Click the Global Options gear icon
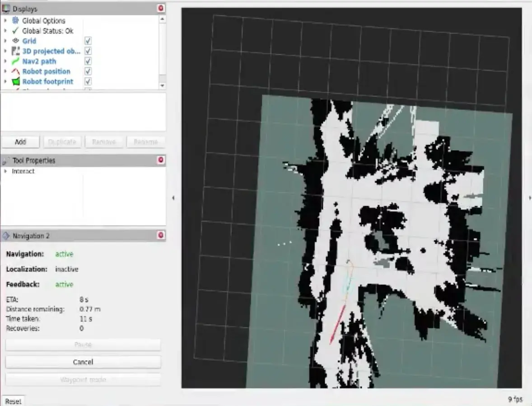The image size is (532, 406). pos(15,20)
